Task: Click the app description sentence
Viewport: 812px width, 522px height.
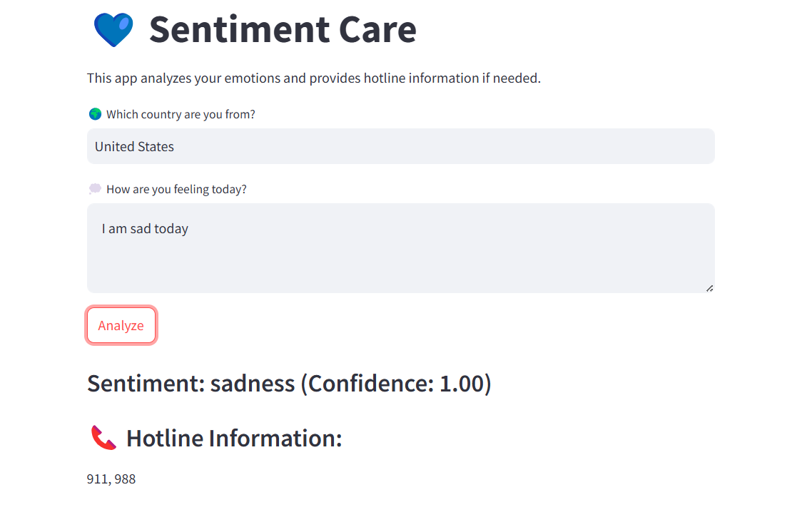Action: click(314, 78)
